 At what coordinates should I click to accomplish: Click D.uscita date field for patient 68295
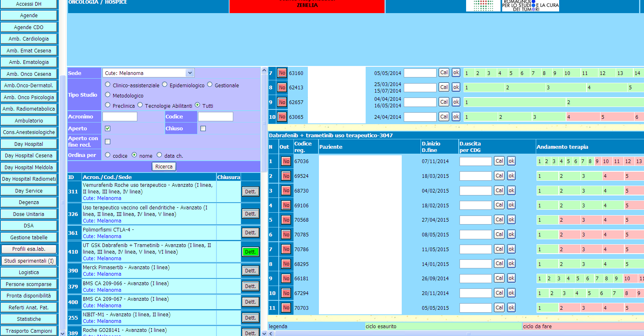point(476,264)
